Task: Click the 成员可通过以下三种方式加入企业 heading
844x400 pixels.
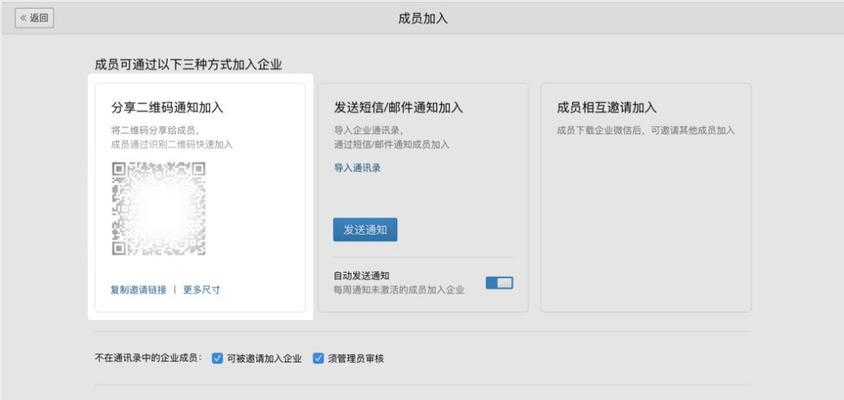Action: pos(188,65)
